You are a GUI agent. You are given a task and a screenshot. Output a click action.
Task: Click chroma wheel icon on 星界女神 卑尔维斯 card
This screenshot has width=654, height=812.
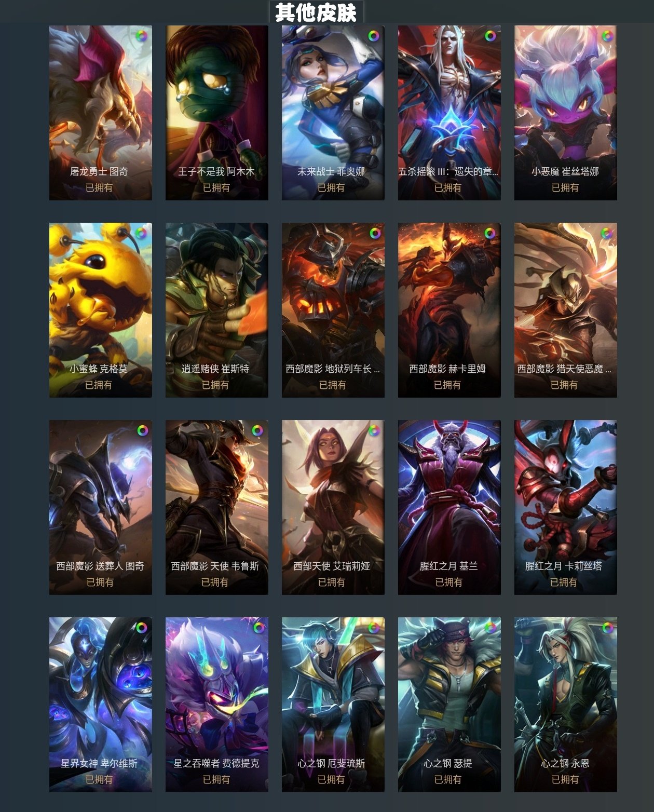pos(141,628)
